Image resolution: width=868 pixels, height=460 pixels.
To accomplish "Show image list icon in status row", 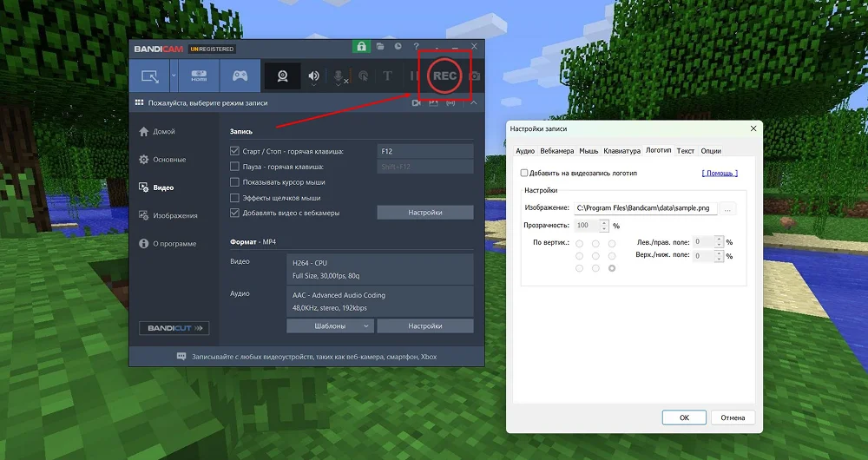I will [x=433, y=103].
